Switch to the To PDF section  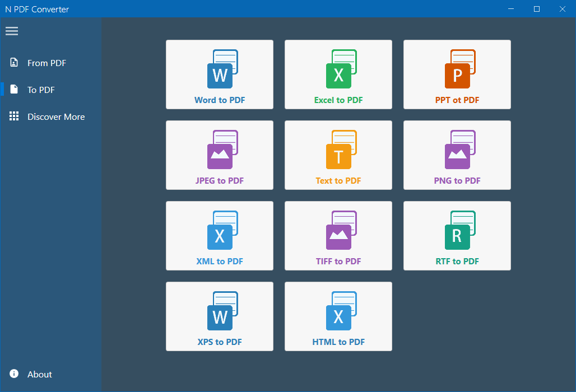[x=50, y=90]
